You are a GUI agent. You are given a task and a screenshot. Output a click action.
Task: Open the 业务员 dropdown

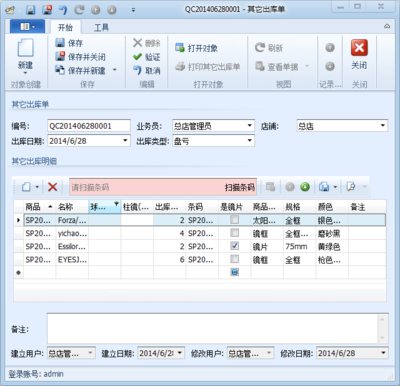tap(249, 126)
